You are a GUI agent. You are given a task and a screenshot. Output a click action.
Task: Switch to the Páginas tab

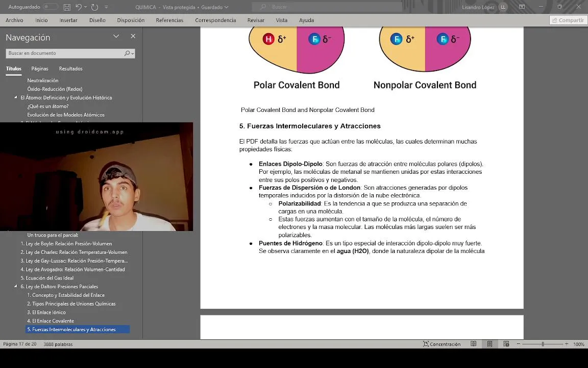tap(40, 68)
